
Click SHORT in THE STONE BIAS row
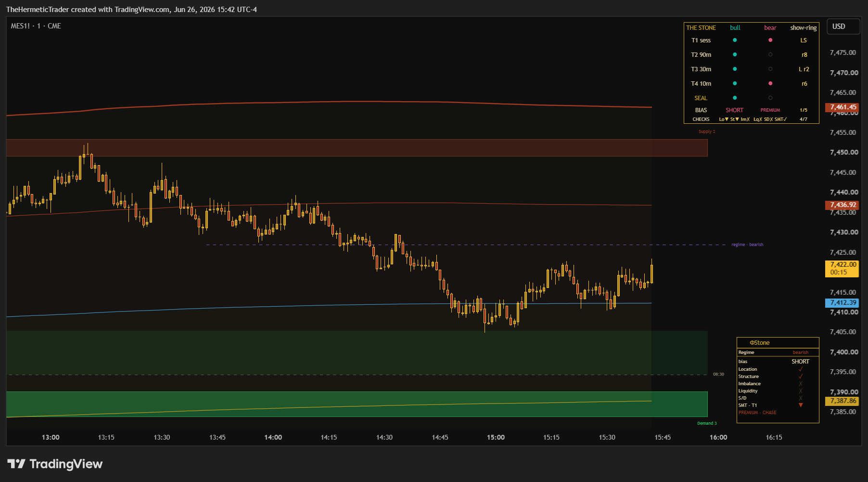click(x=735, y=110)
